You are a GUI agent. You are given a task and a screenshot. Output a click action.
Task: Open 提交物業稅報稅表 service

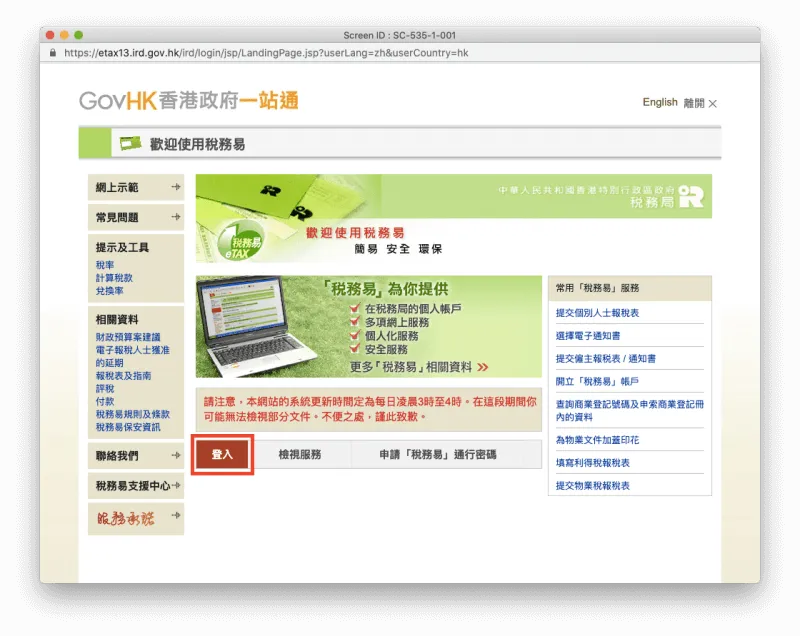click(592, 486)
